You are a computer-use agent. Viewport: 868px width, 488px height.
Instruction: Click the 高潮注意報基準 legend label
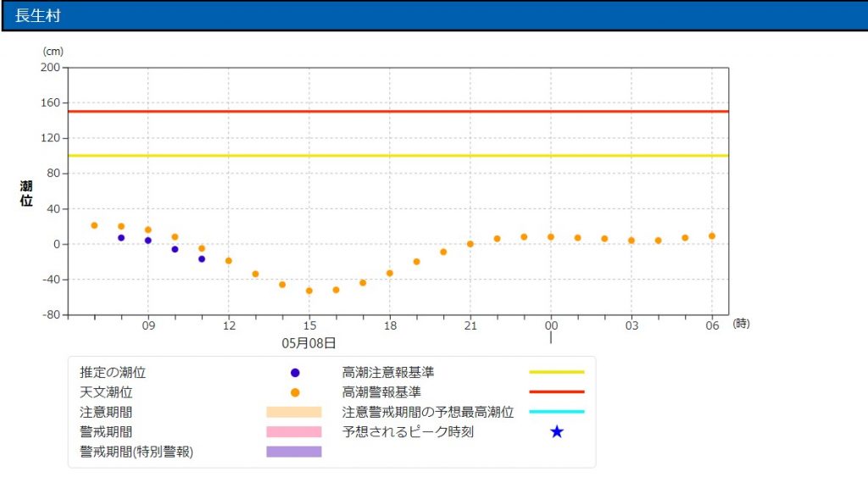388,373
